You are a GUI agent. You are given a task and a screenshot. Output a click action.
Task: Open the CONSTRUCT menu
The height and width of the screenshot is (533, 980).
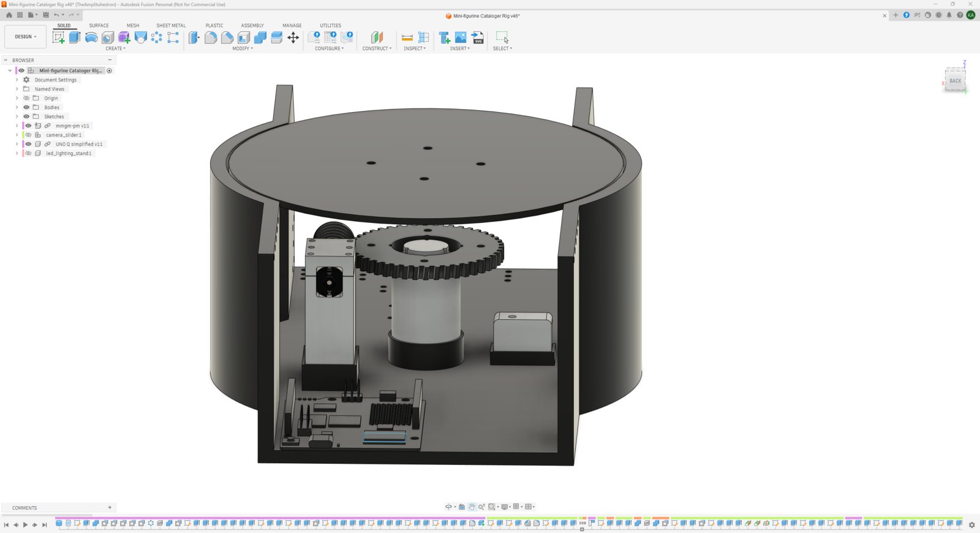click(377, 48)
